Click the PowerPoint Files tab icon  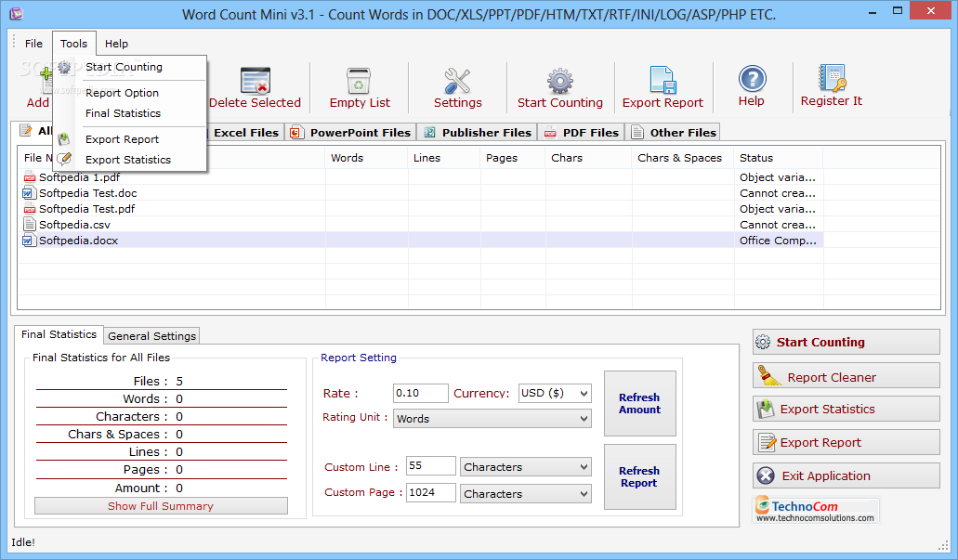click(296, 133)
